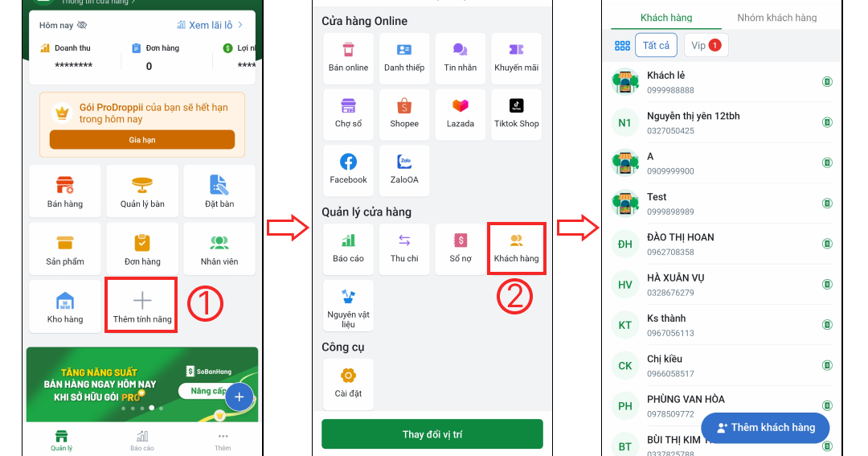
Task: Open the Shopee store integration
Action: click(404, 114)
